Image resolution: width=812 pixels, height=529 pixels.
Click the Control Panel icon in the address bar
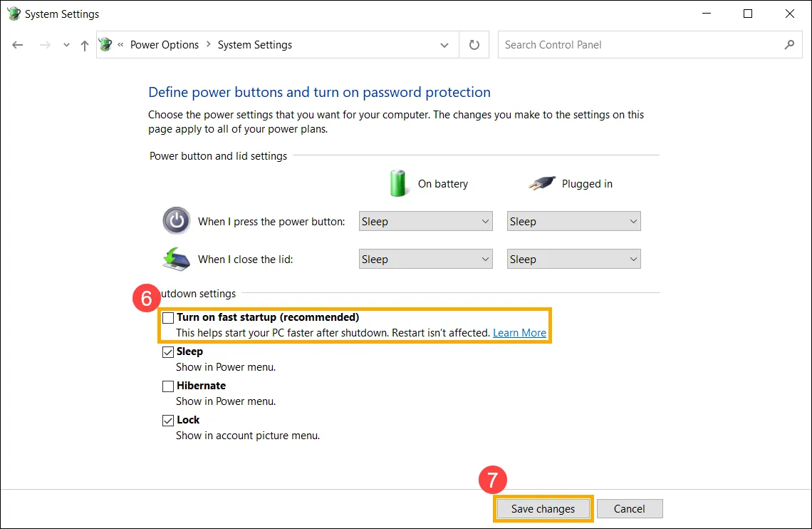point(105,44)
